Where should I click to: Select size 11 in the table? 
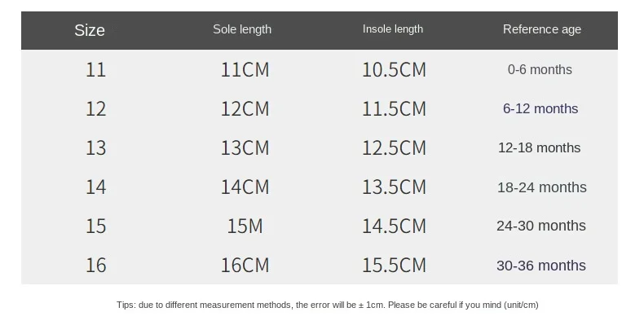(x=95, y=70)
